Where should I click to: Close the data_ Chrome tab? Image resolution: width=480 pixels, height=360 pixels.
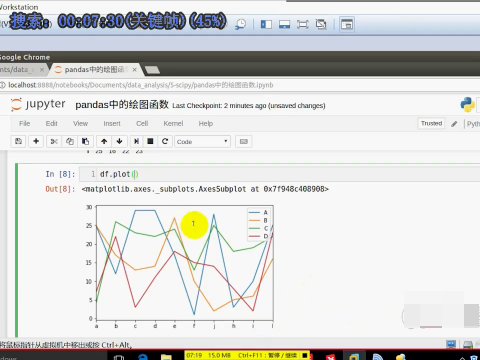(42, 70)
